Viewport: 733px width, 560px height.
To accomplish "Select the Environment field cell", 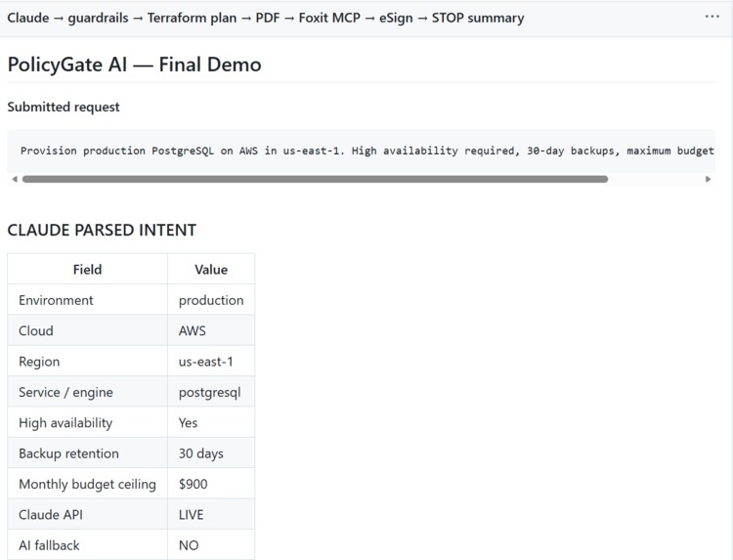I will pos(87,300).
